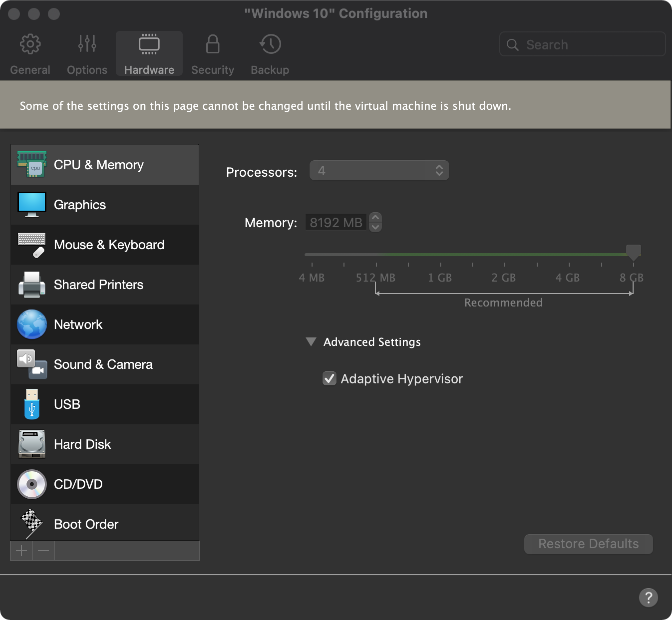Open the General tab gear icon

(x=30, y=44)
